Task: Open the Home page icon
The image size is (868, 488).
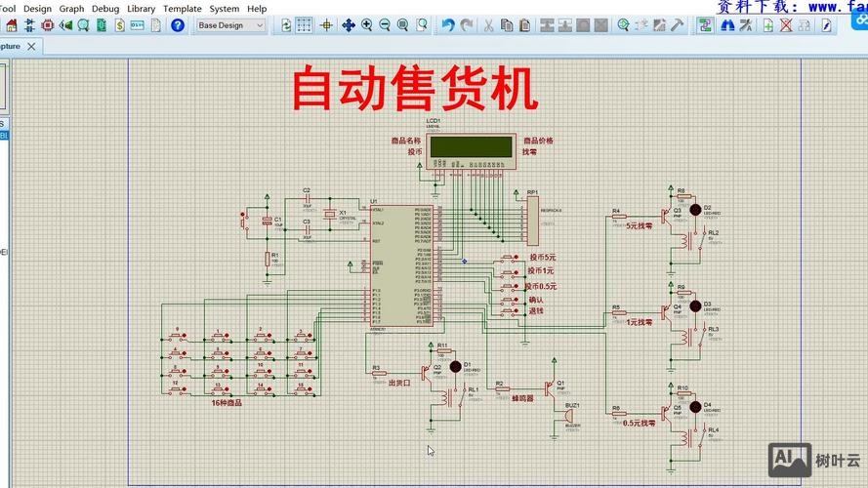Action: coord(12,25)
